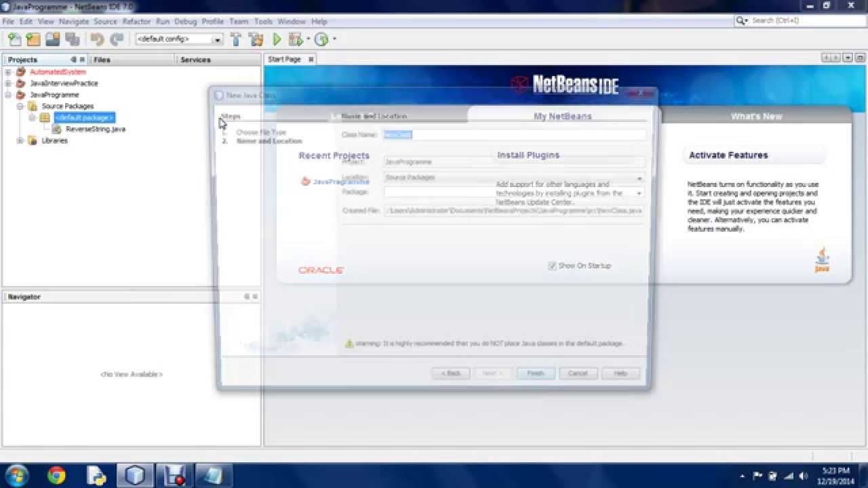Open the Navigate menu
Viewport: 868px width, 488px height.
point(74,22)
